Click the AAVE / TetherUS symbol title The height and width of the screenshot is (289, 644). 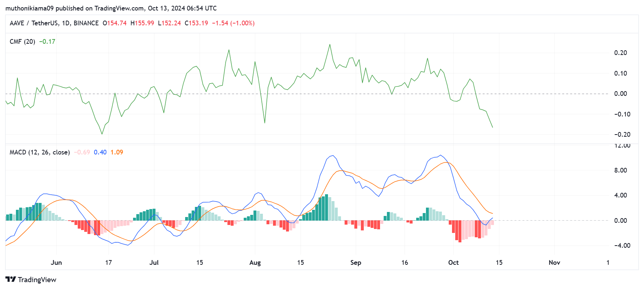coord(54,23)
